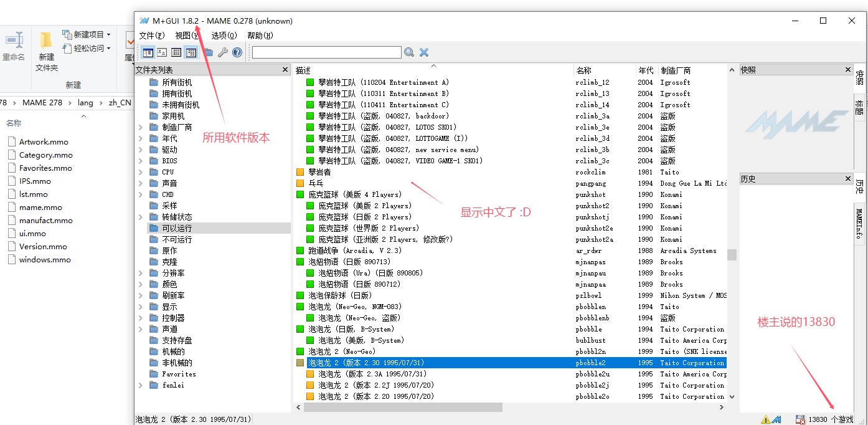Viewport: 868px width, 425px height.
Task: Click orange status icon of 攀岩者
Action: click(x=300, y=172)
